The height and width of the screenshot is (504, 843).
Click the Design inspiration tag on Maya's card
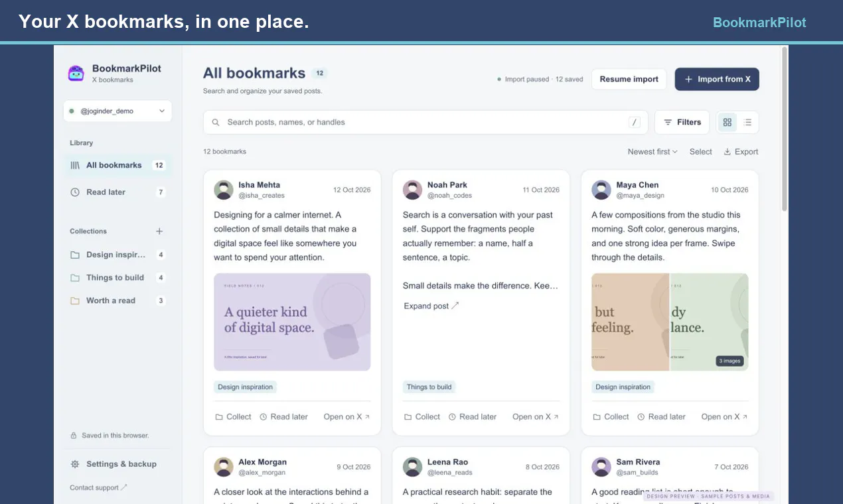[623, 387]
